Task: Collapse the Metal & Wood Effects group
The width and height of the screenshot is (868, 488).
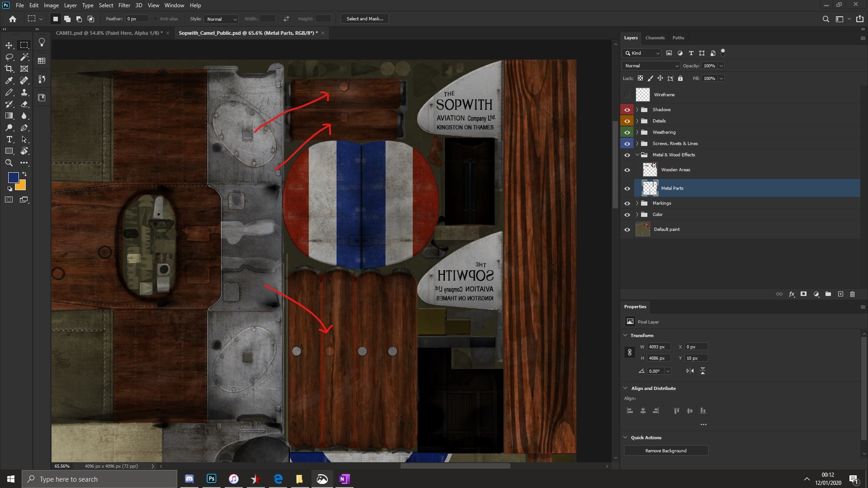Action: point(637,155)
